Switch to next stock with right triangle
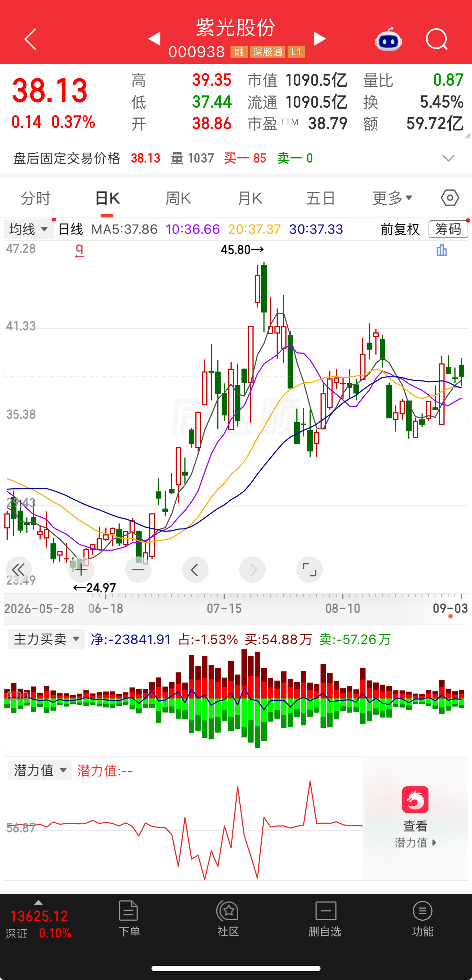The image size is (472, 980). [x=320, y=38]
